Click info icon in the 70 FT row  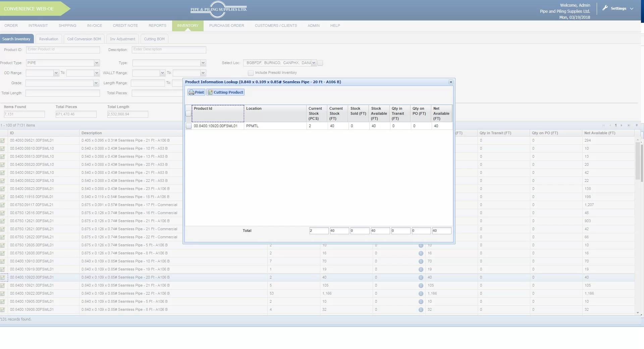[x=421, y=261]
